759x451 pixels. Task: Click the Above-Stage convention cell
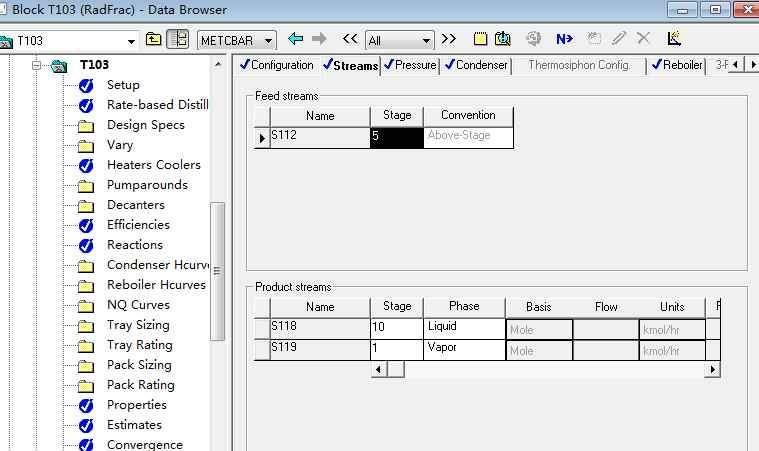click(x=468, y=137)
